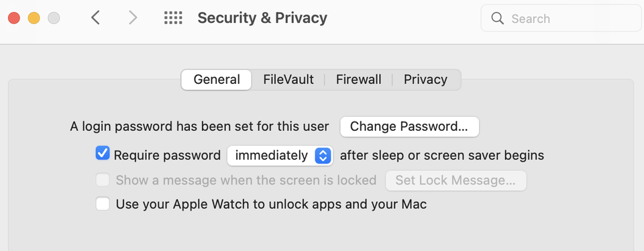Click the Security & Privacy window title
Viewport: 644px width, 251px height.
(x=262, y=18)
